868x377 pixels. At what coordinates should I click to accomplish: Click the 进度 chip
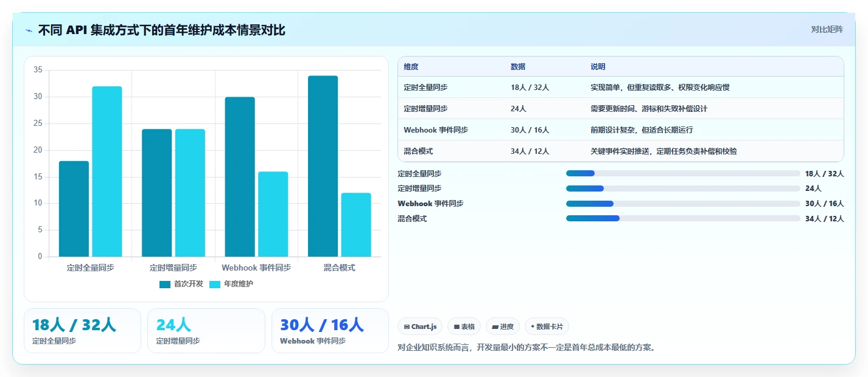pos(503,327)
